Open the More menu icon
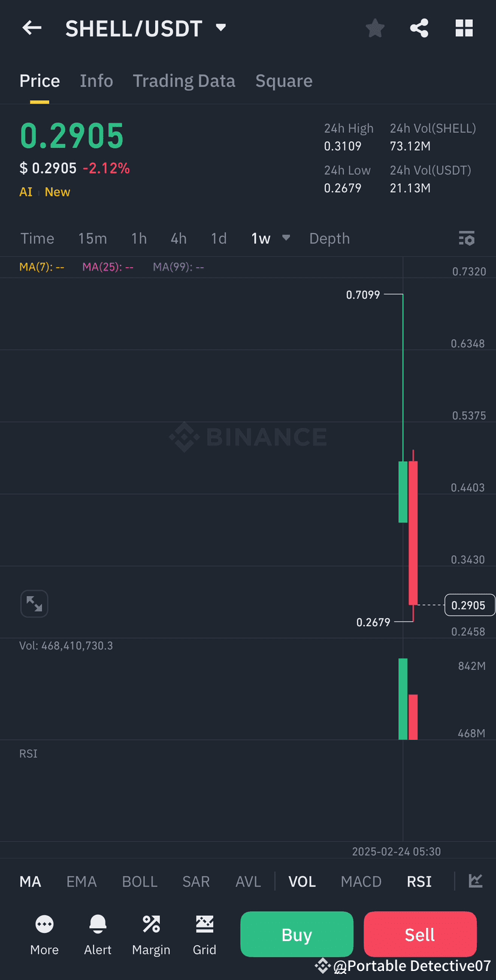 (x=44, y=925)
